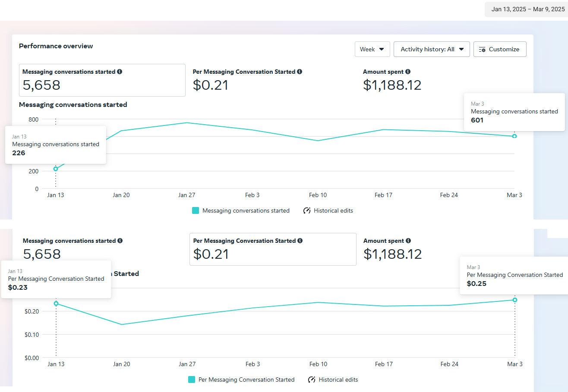Click the Mar 3 data point showing 601
Image resolution: width=568 pixels, height=392 pixels.
tap(514, 136)
